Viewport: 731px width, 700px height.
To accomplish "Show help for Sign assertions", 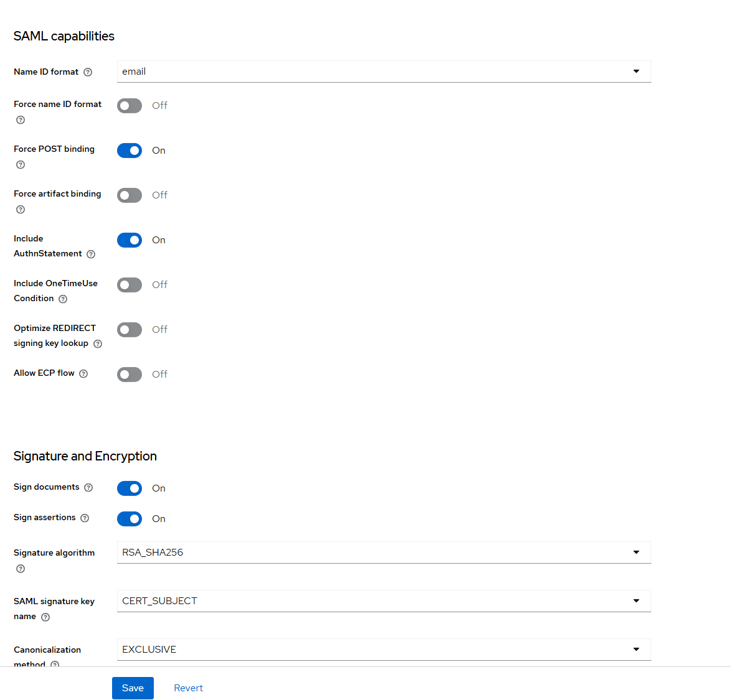I will tap(85, 518).
